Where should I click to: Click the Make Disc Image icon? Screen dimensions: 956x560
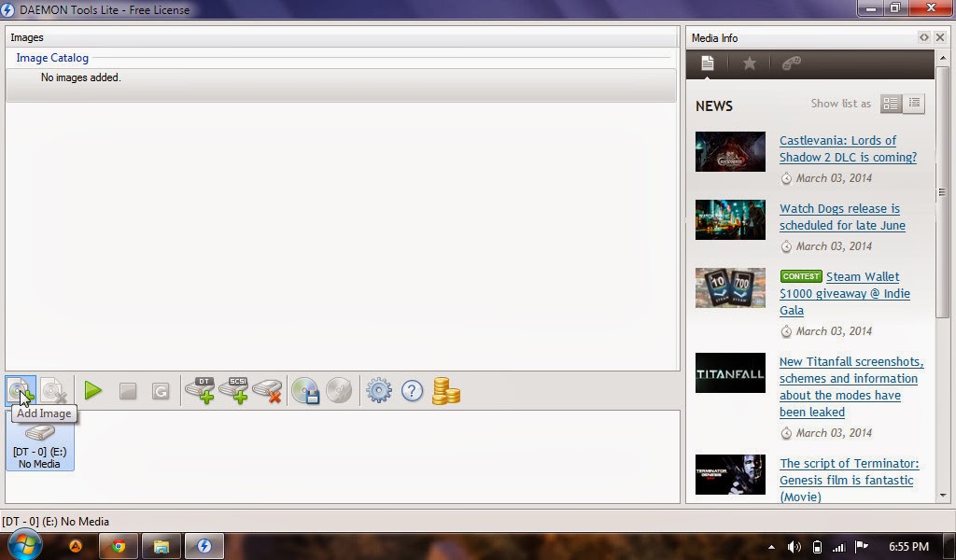(x=305, y=390)
